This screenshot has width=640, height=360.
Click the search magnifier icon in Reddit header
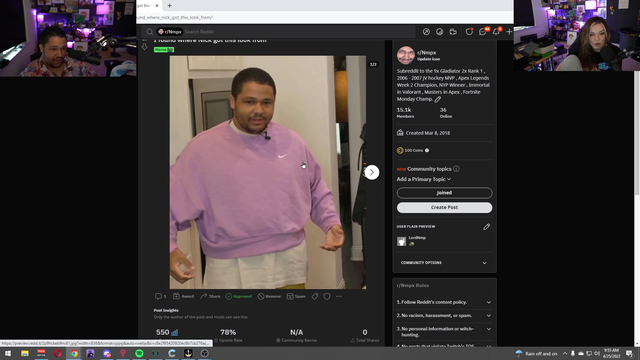[149, 32]
